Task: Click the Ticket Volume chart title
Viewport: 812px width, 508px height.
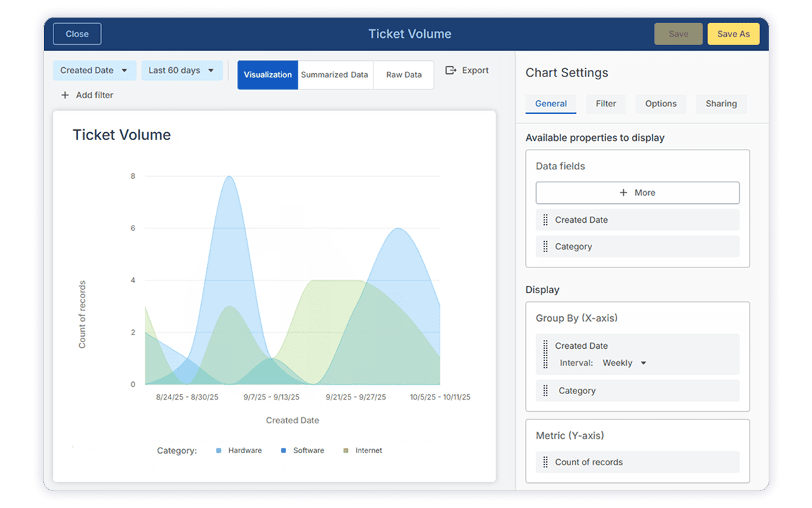Action: tap(122, 135)
